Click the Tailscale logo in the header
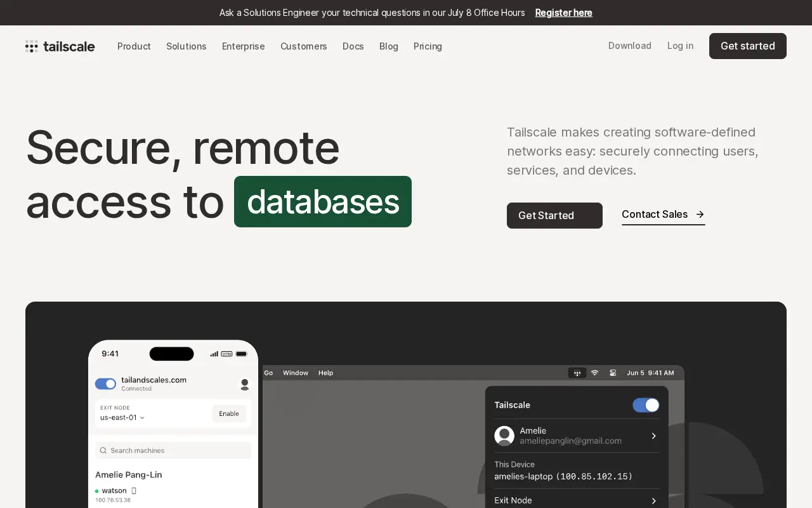The image size is (812, 508). point(60,46)
